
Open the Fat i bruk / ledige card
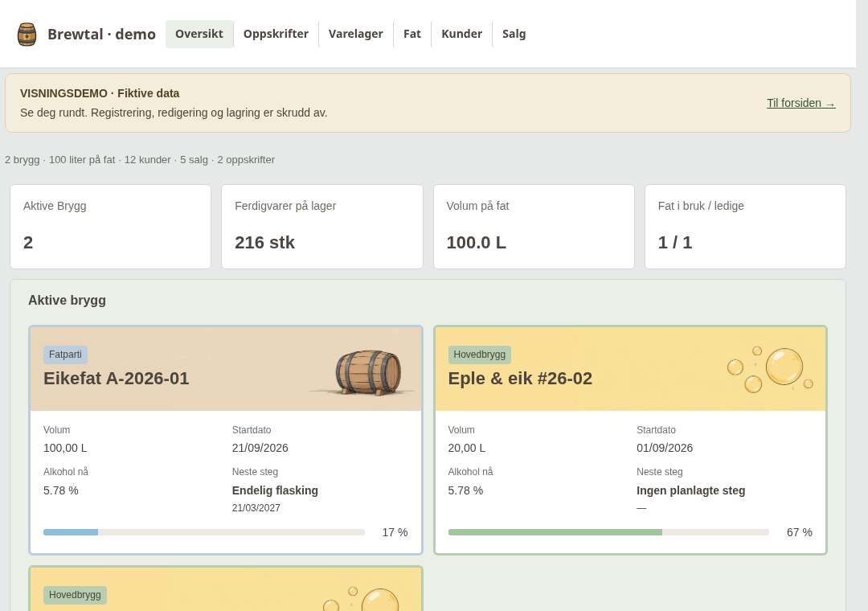(x=745, y=227)
